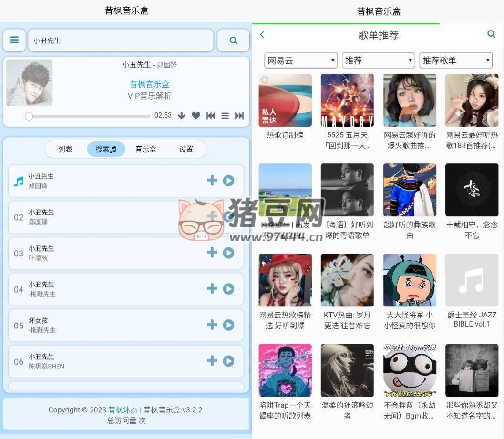Viewport: 504px width, 439px height.
Task: Add 坏女孩 using its plus button
Action: pyautogui.click(x=212, y=325)
